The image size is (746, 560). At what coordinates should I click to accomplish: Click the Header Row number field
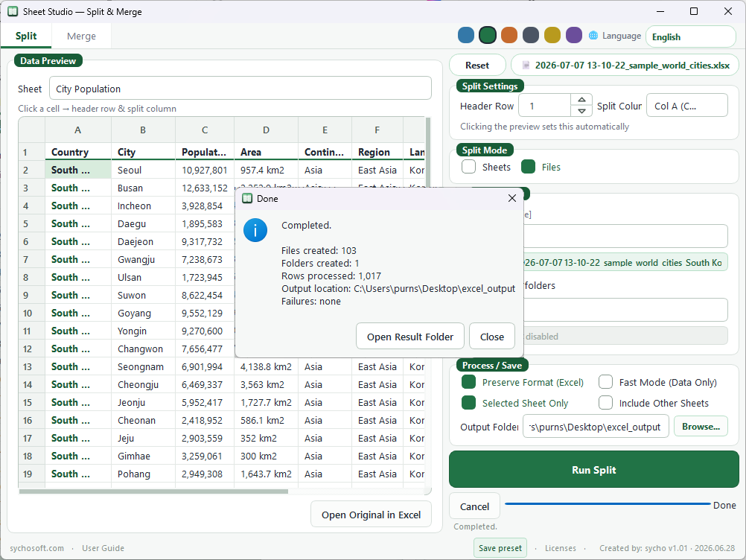click(x=545, y=105)
